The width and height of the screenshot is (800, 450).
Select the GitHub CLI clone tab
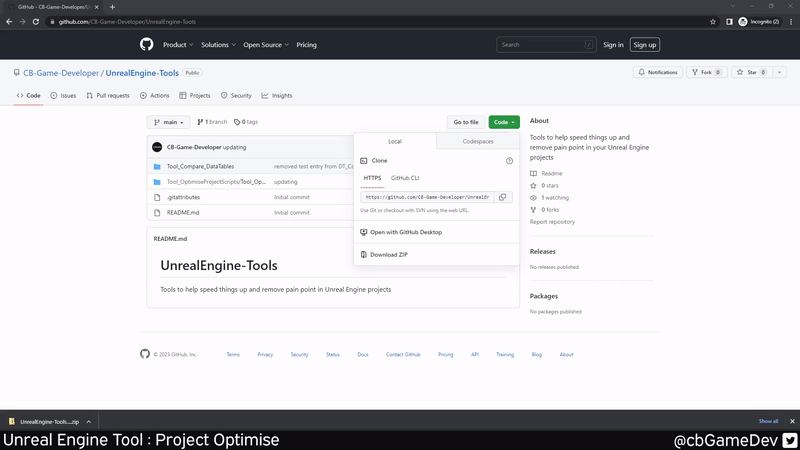tap(405, 178)
